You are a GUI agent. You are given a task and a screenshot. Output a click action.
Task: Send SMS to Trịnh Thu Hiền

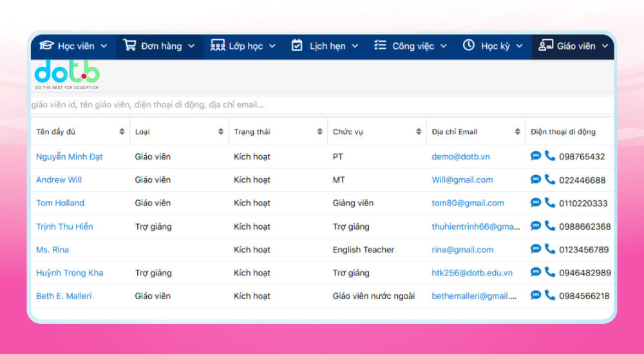click(536, 225)
